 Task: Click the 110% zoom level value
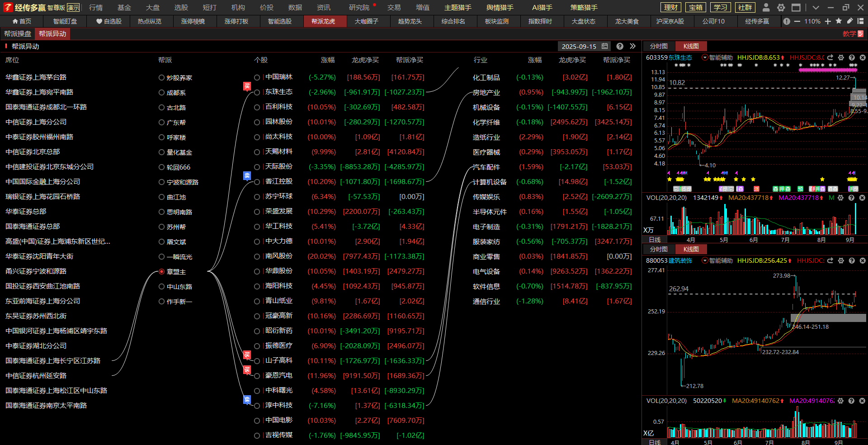click(x=812, y=21)
